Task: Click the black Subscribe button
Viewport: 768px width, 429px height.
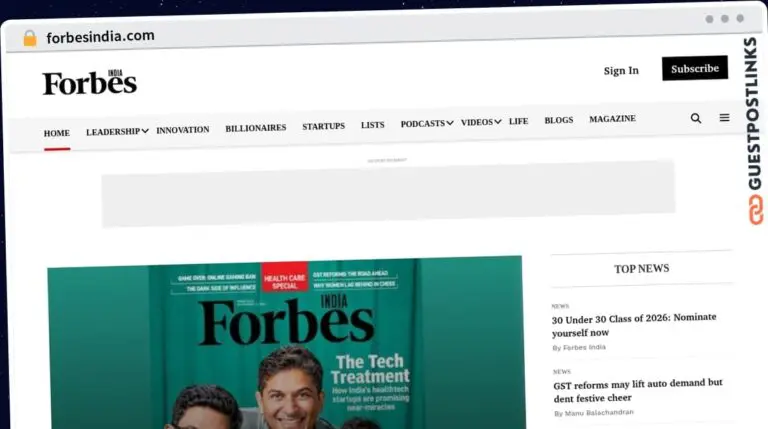Action: pyautogui.click(x=695, y=68)
